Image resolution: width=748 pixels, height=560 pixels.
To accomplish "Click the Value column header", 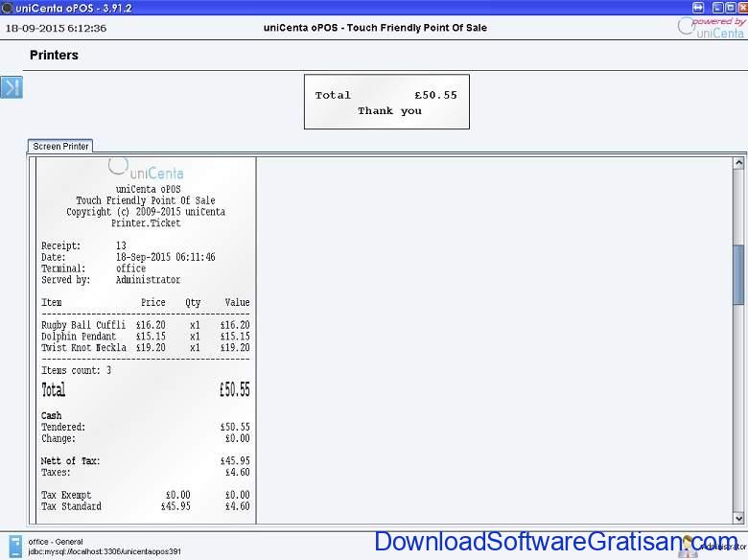I will pos(237,302).
